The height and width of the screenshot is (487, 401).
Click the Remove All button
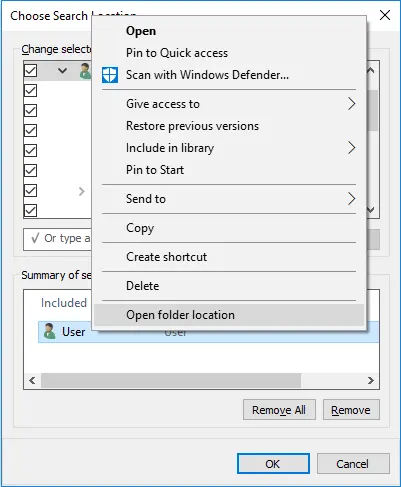pos(279,410)
